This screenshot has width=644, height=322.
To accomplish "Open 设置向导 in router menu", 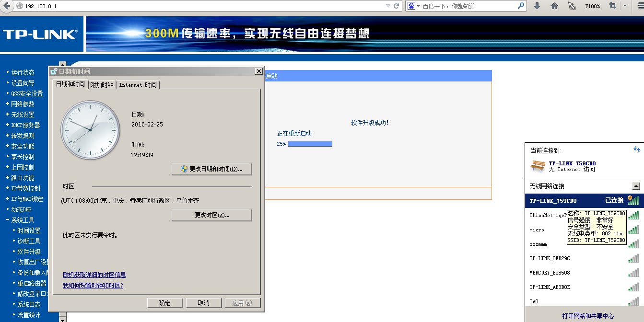I will (x=23, y=83).
